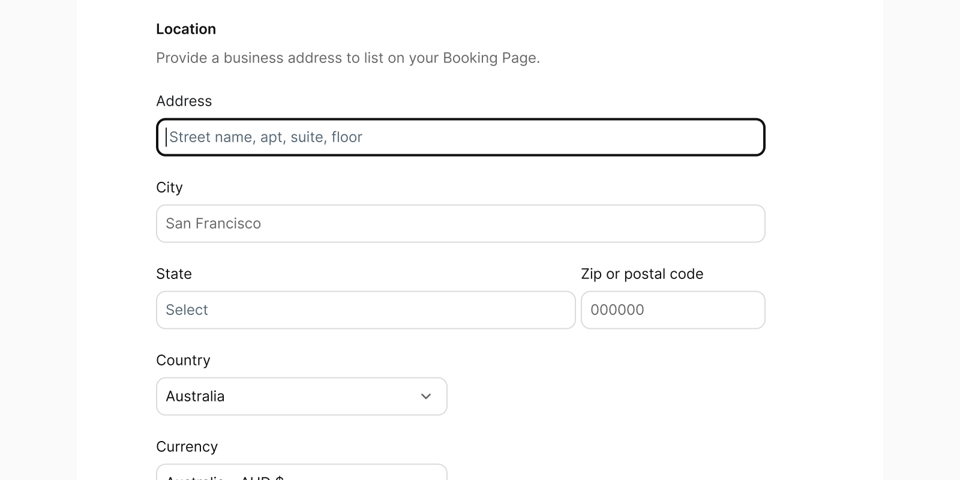Click the chevron icon in Country selector
Image resolution: width=960 pixels, height=480 pixels.
click(426, 397)
